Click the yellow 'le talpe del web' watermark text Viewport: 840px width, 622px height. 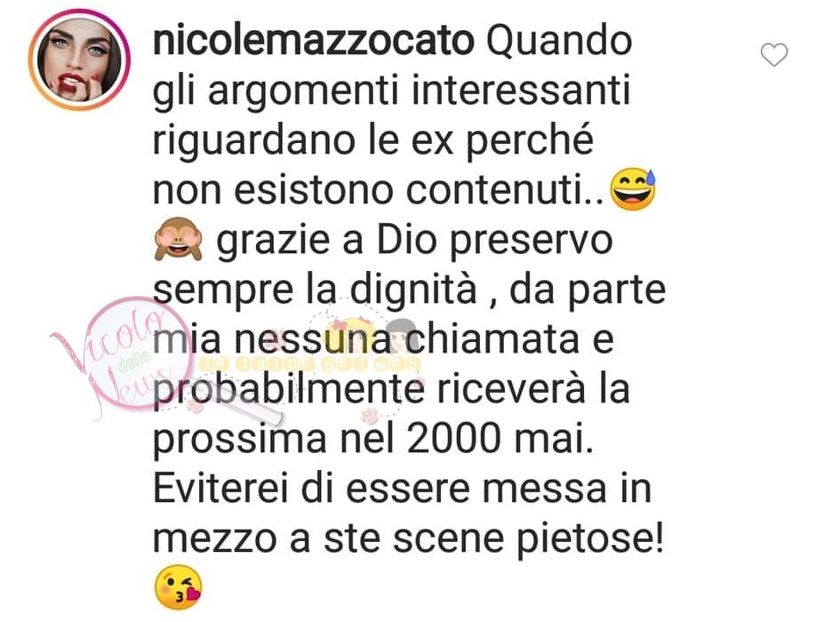click(x=309, y=363)
